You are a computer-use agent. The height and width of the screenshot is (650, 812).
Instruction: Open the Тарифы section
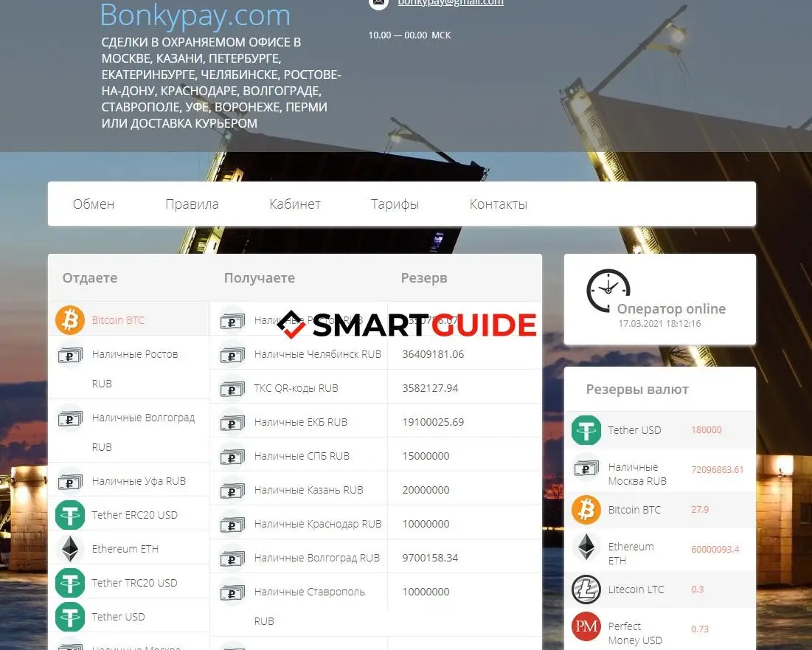point(395,204)
